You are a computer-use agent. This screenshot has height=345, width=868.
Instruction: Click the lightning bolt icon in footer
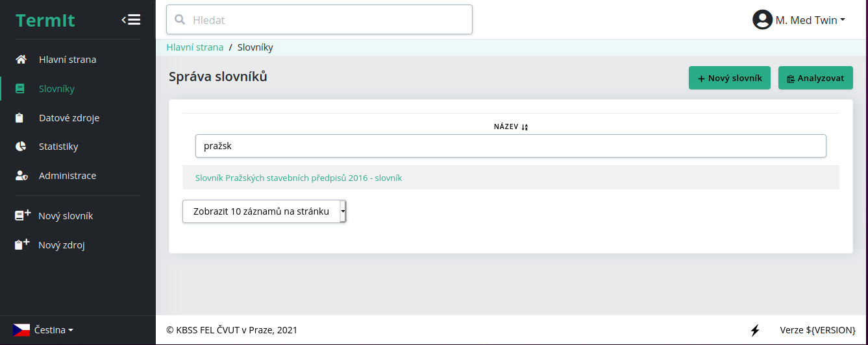[x=755, y=331]
